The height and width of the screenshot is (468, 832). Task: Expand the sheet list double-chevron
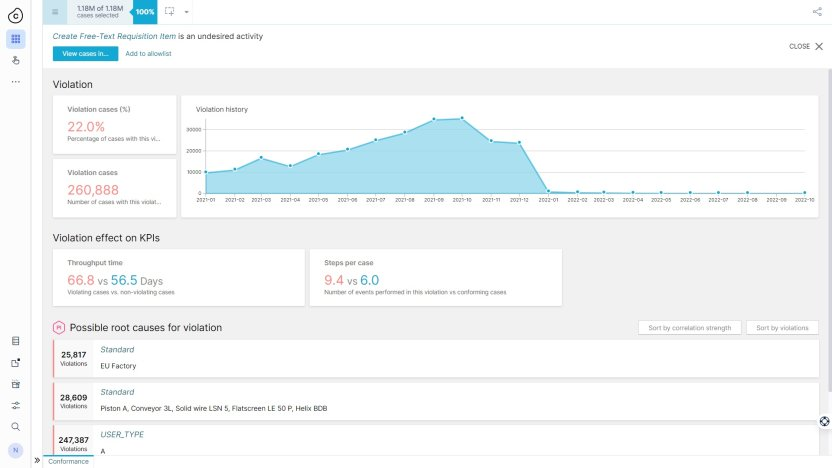click(x=37, y=461)
